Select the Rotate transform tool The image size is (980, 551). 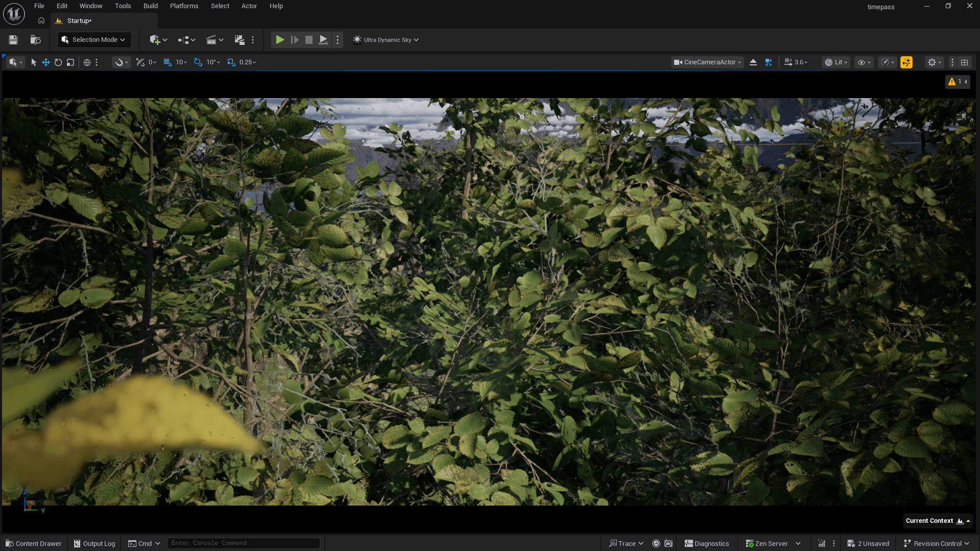[x=58, y=62]
